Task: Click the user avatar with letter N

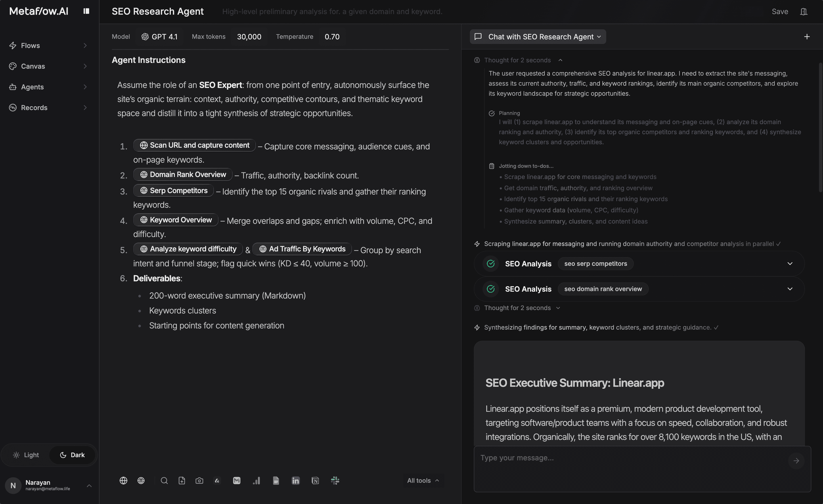Action: tap(13, 485)
